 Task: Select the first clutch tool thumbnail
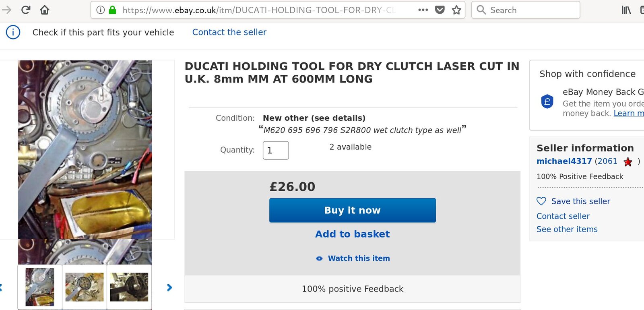40,287
